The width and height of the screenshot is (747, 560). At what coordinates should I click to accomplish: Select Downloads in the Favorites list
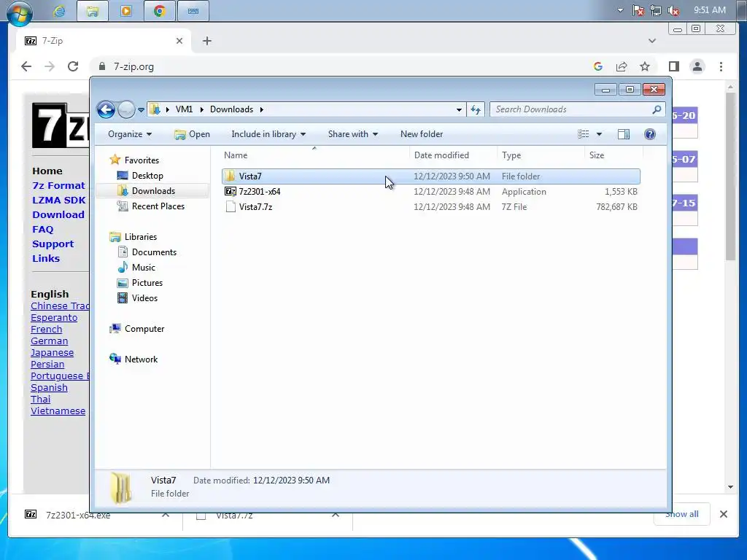(x=153, y=191)
